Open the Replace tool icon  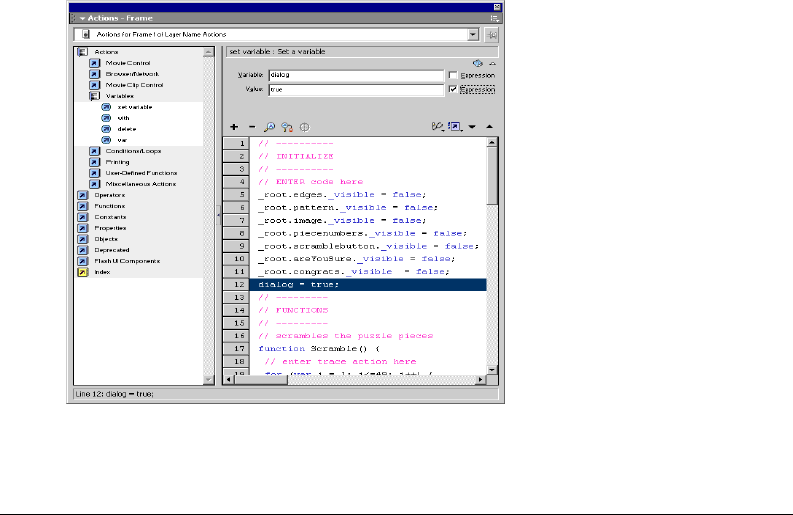287,127
